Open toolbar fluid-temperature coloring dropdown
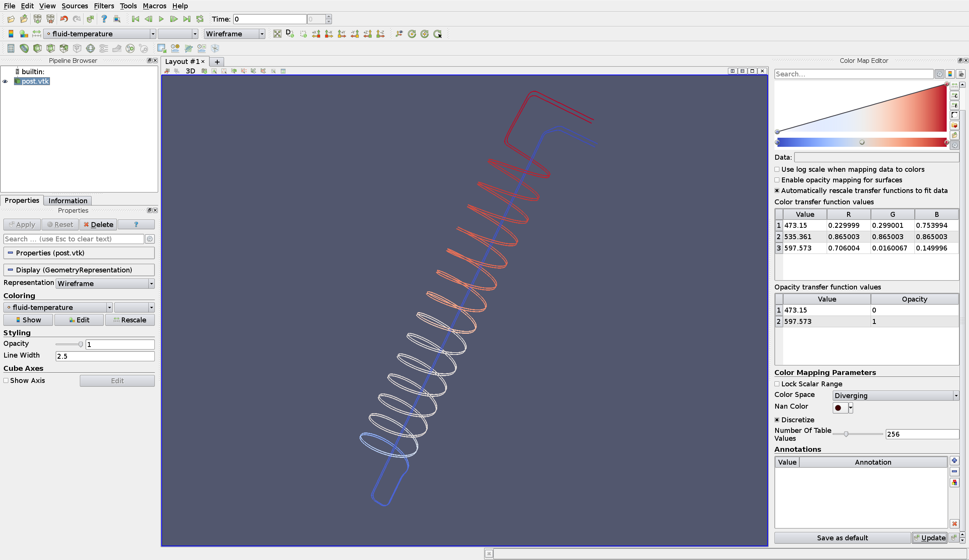This screenshot has width=969, height=560. [99, 34]
